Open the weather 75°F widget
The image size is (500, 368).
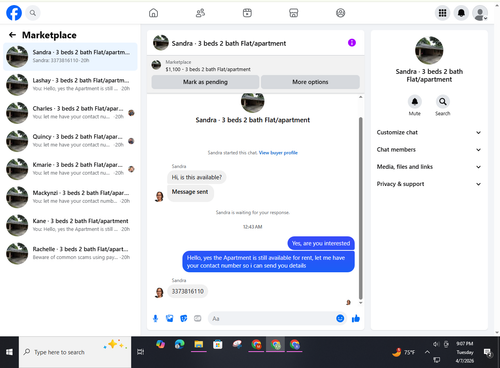pyautogui.click(x=403, y=352)
